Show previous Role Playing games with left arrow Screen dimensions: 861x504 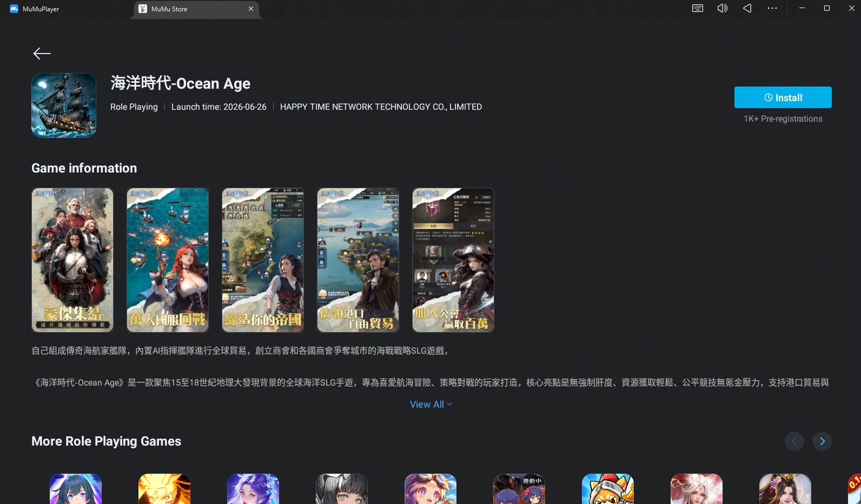794,441
